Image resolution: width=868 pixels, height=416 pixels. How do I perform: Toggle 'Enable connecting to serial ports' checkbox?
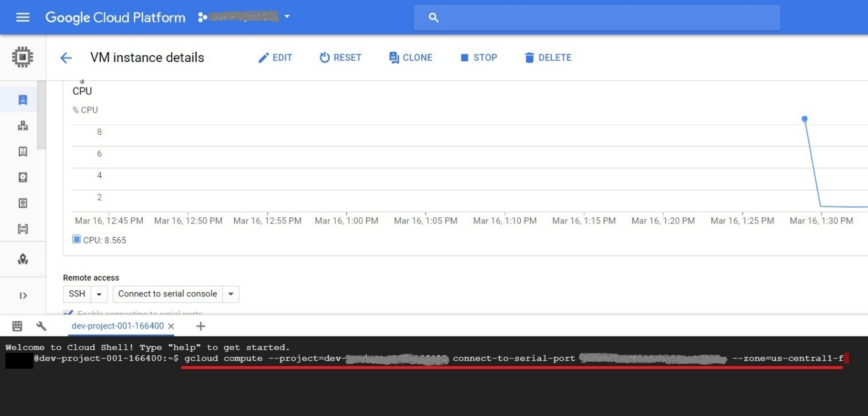[x=67, y=312]
